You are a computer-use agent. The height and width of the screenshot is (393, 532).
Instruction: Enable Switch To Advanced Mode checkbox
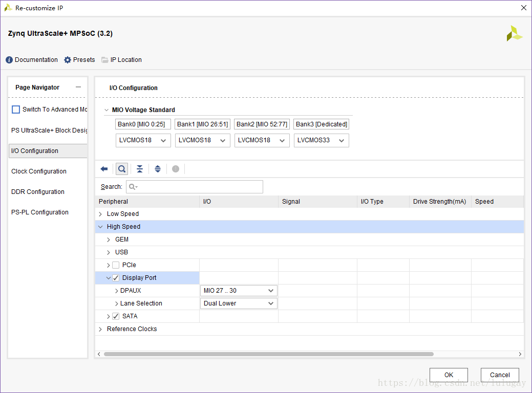click(15, 110)
